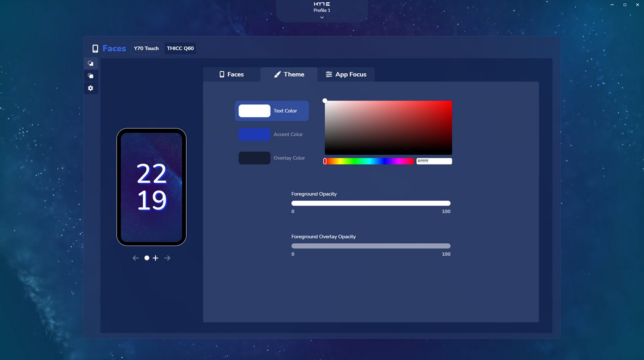
Task: Select the current face page dot
Action: (147, 258)
